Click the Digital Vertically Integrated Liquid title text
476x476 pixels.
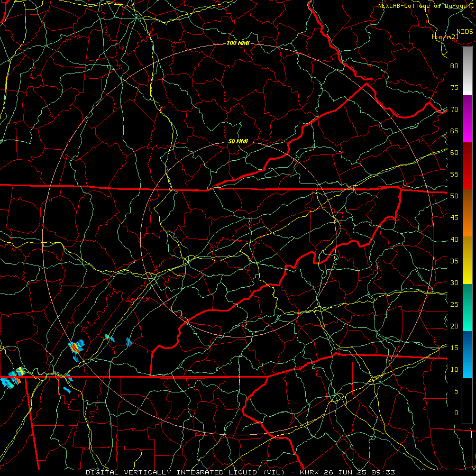click(x=185, y=472)
